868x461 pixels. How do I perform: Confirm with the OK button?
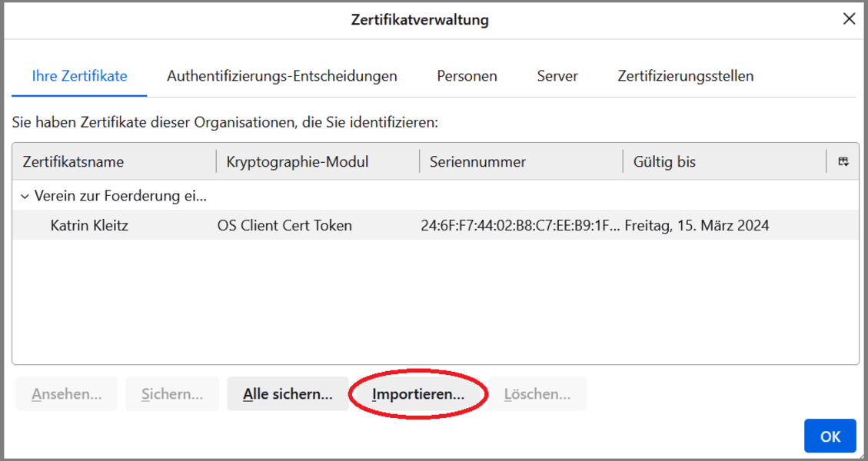click(x=830, y=436)
